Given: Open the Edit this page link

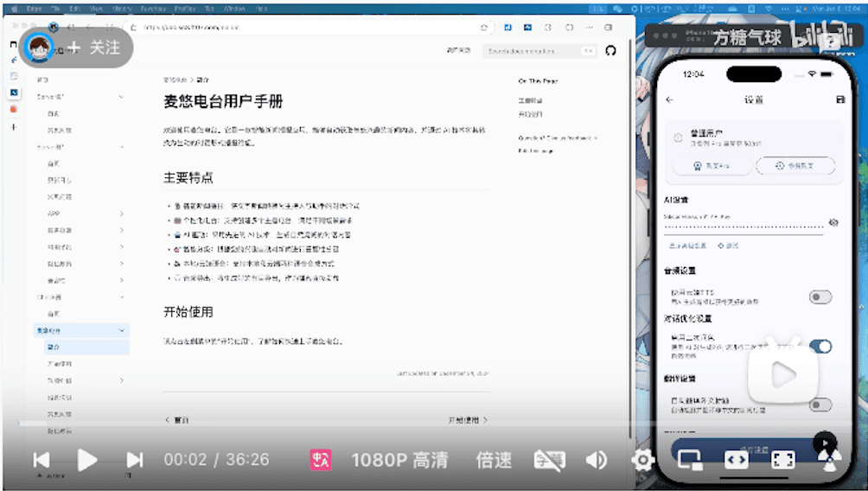Looking at the screenshot, I should click(x=535, y=150).
